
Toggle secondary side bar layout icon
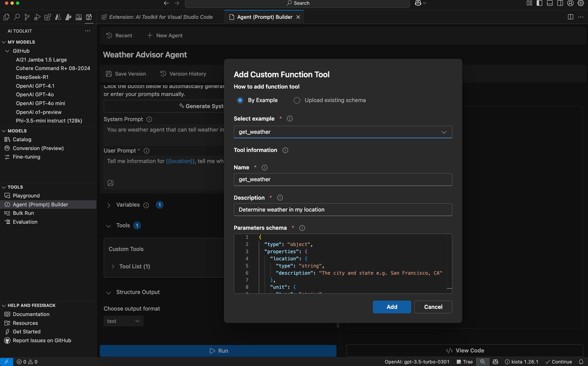tap(560, 3)
